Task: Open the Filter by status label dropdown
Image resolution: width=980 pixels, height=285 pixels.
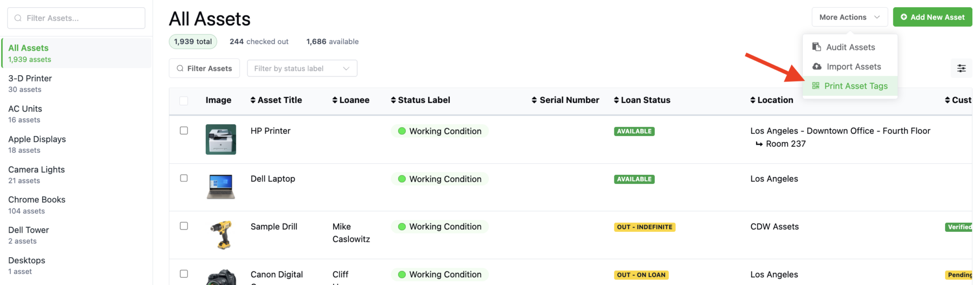Action: click(302, 68)
